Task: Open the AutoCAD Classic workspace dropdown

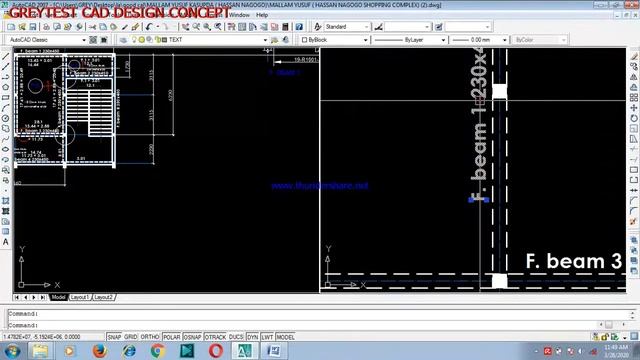Action: point(84,40)
